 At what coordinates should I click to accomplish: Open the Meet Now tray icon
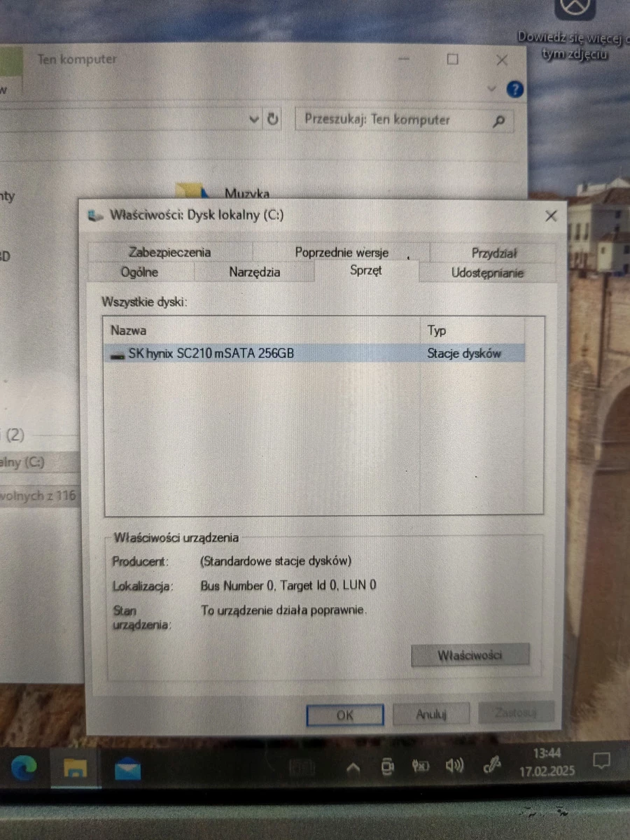pos(387,768)
